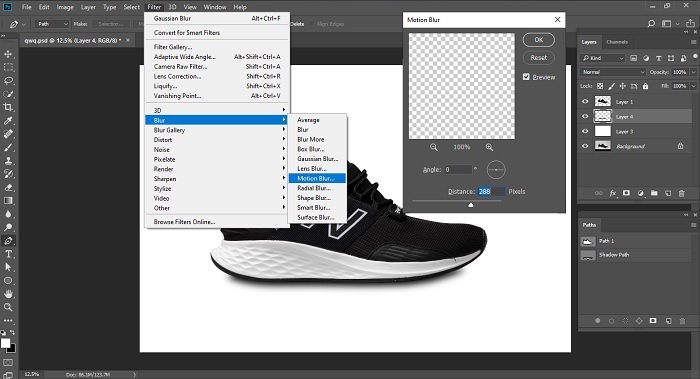Screen dimensions: 700x379
Task: Open the File menu
Action: coord(27,7)
